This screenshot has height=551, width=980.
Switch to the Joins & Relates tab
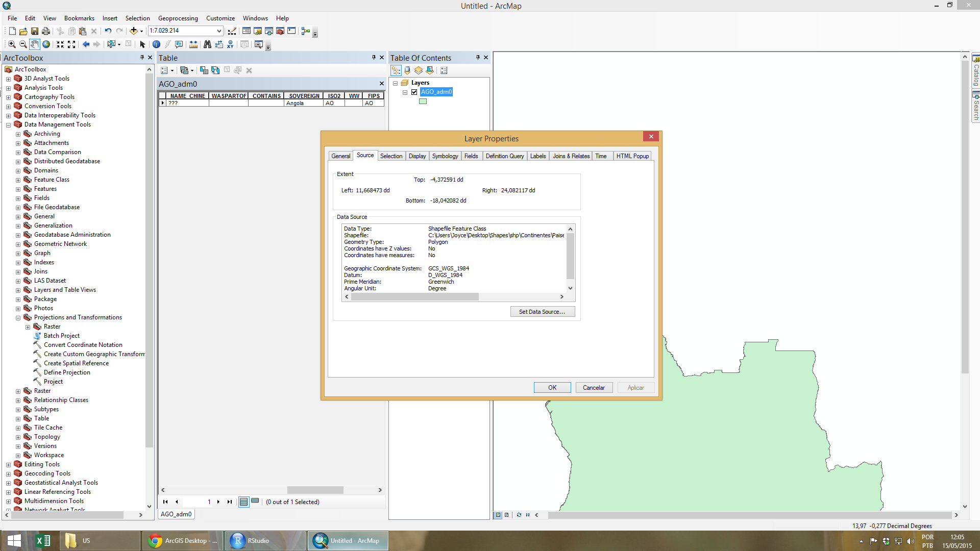(x=571, y=156)
